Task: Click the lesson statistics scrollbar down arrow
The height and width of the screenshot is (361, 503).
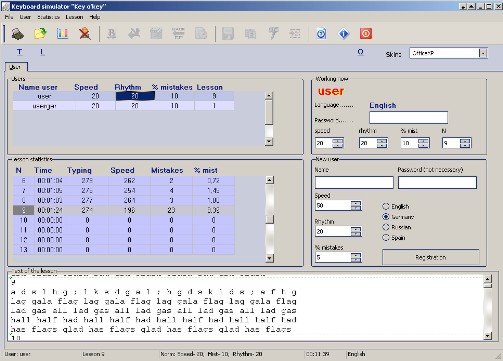Action: 270,258
